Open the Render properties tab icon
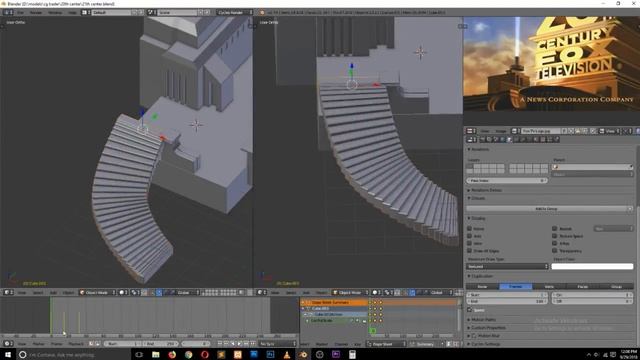 pyautogui.click(x=482, y=140)
